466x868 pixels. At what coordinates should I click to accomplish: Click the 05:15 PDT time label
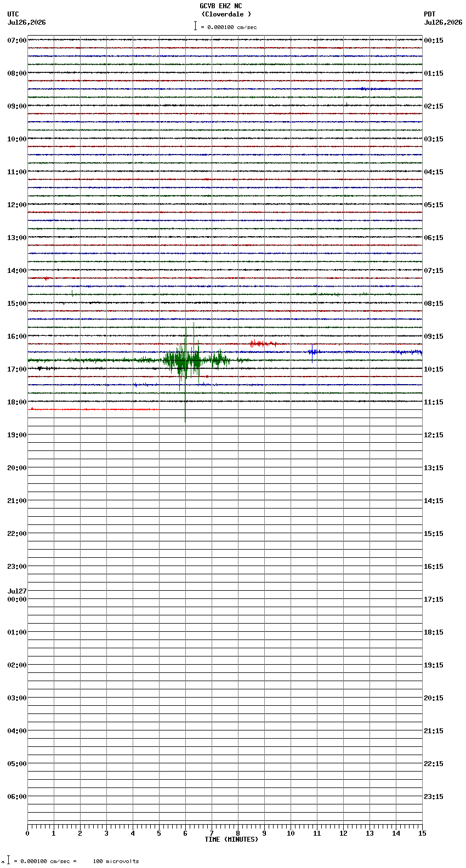click(x=434, y=205)
